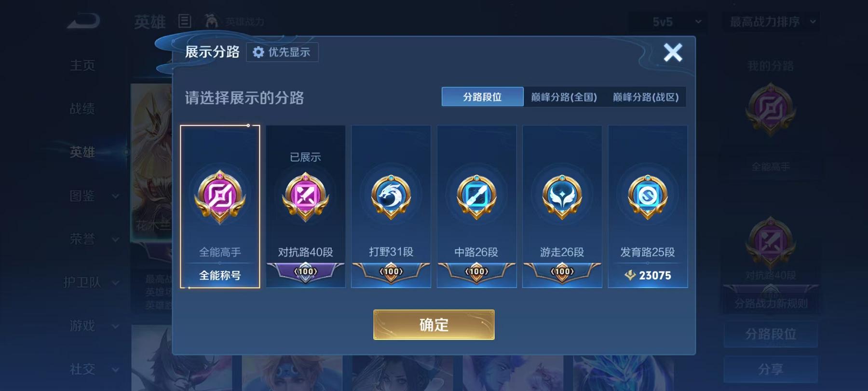Select the 中路26段 mid lane badge
The image size is (868, 391).
tap(476, 207)
